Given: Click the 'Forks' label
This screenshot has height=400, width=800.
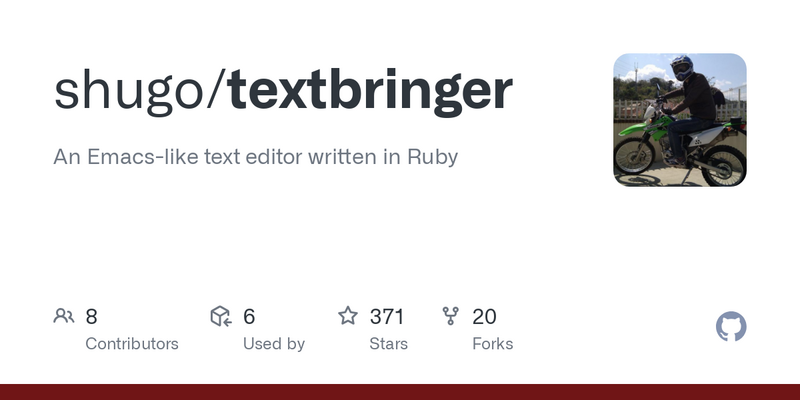Looking at the screenshot, I should 493,344.
